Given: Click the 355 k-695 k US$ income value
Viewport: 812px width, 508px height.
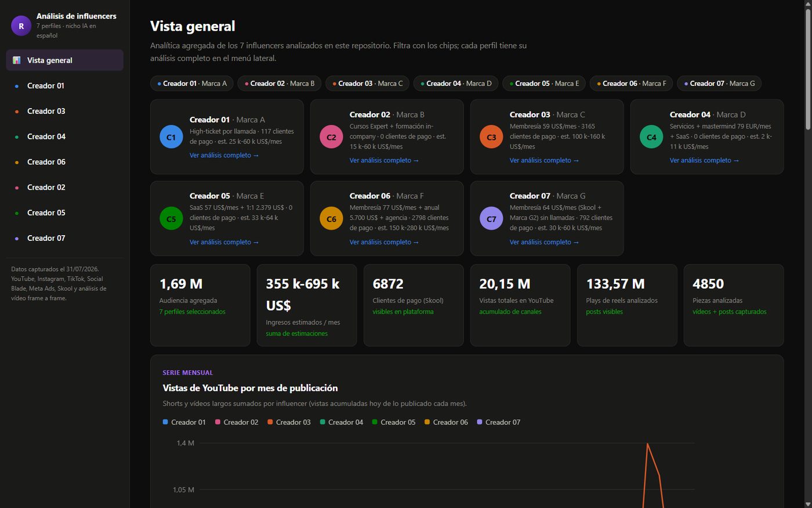Looking at the screenshot, I should point(303,294).
